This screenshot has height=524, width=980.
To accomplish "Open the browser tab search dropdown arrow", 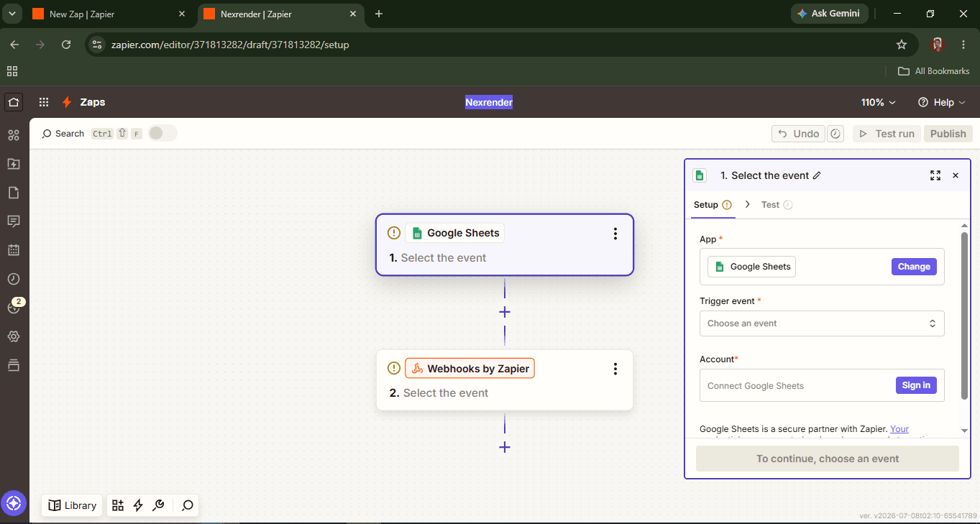I will tap(12, 14).
